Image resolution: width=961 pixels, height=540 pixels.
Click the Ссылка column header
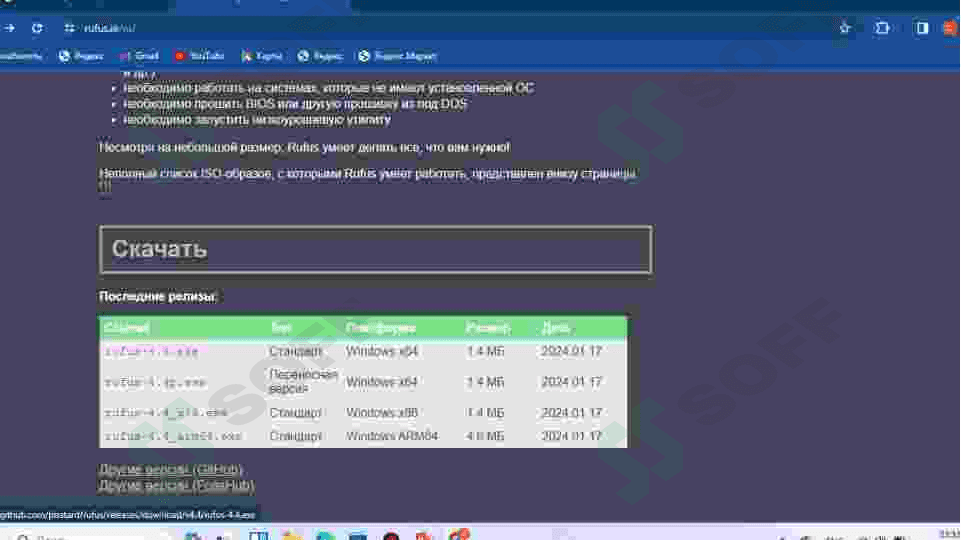click(x=126, y=328)
